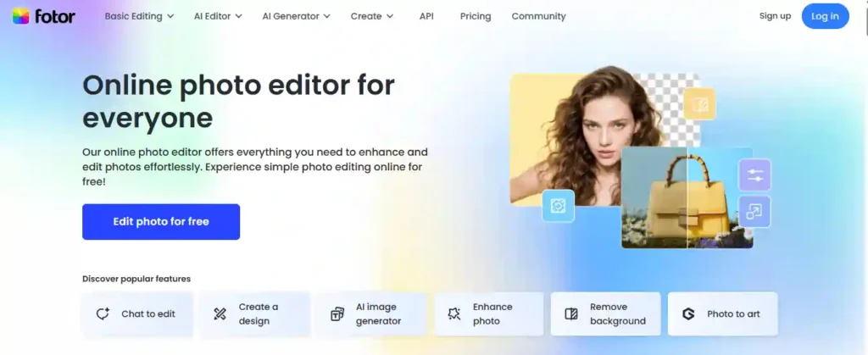
Task: Open the Create dropdown menu
Action: click(371, 16)
